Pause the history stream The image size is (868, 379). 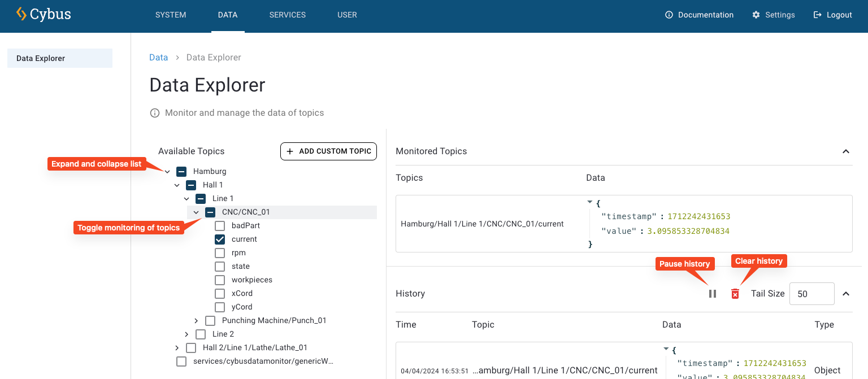pos(712,294)
